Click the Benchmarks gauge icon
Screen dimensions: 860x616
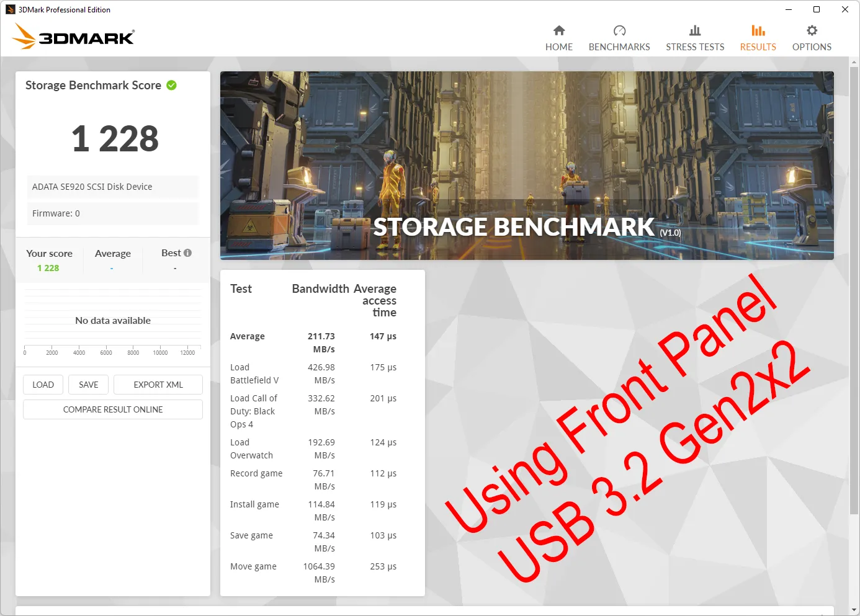click(x=619, y=30)
